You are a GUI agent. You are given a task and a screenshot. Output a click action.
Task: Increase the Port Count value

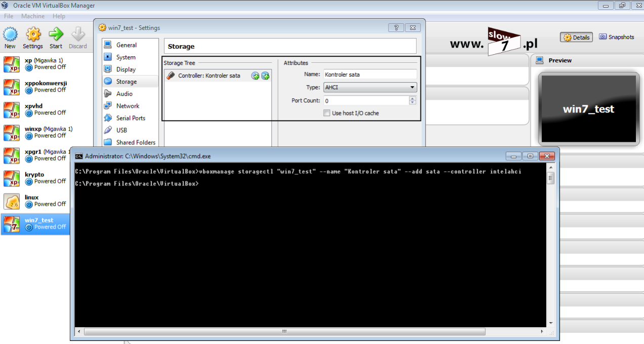coord(412,98)
